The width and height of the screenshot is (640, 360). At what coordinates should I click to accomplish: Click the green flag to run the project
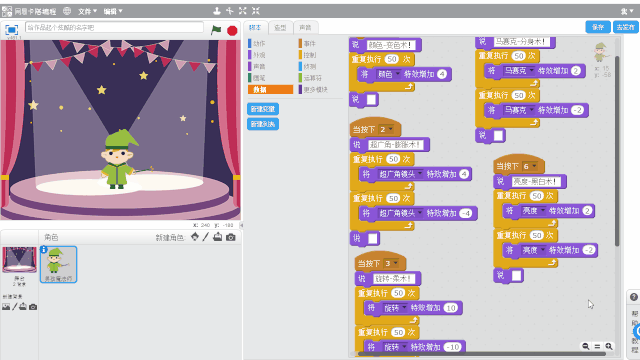tap(216, 30)
